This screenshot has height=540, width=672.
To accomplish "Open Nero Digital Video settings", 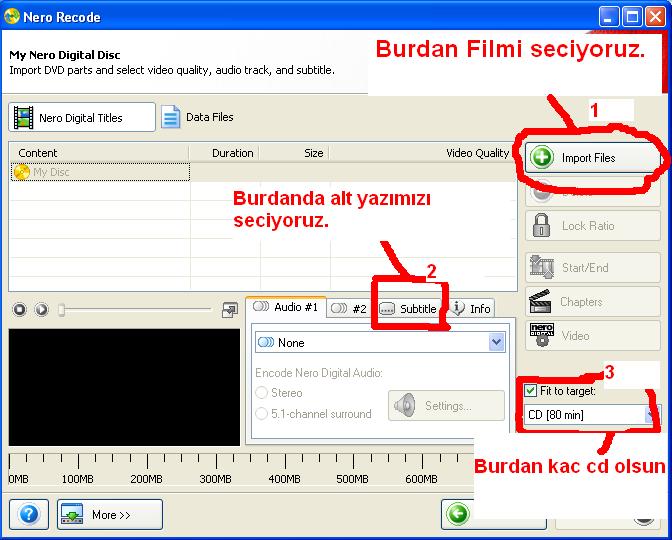I will click(593, 336).
